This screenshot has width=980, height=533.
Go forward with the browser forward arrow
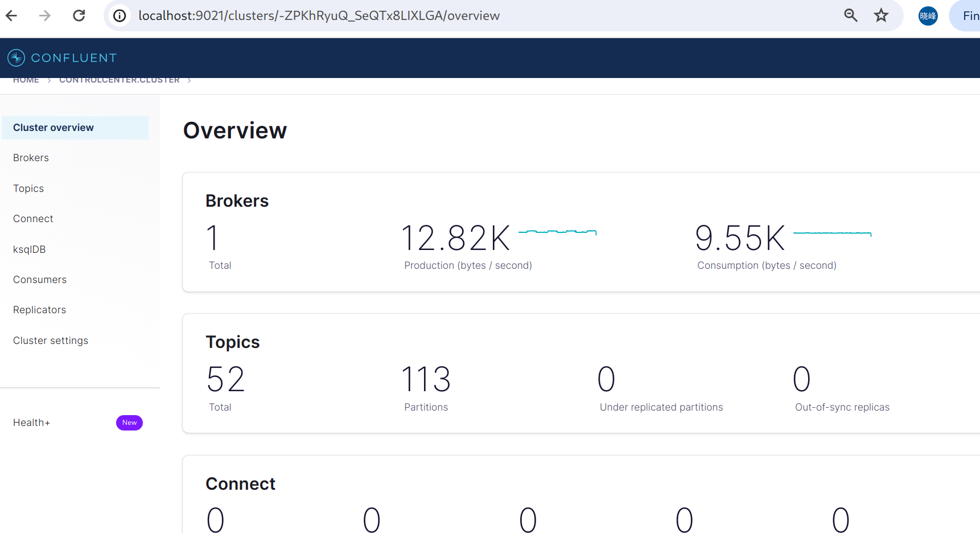[45, 15]
